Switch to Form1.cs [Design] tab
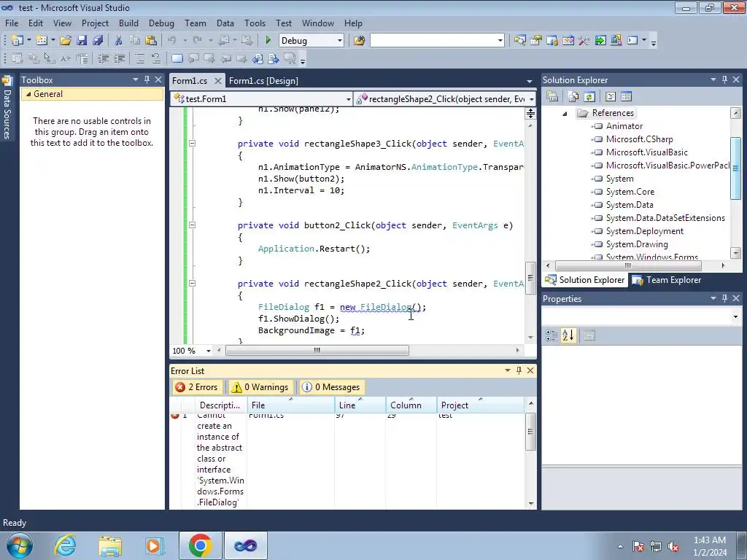The image size is (747, 560). (x=263, y=81)
